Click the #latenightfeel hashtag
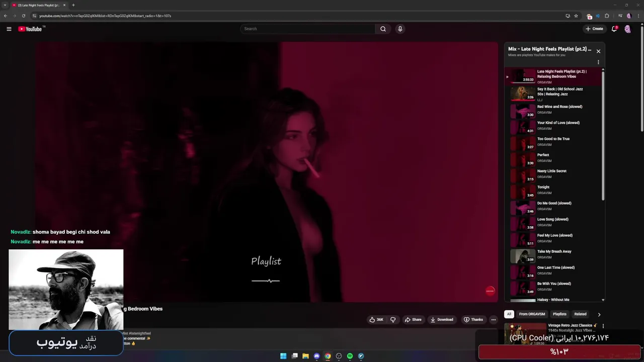Screen dimensions: 644x362 pos(140,333)
